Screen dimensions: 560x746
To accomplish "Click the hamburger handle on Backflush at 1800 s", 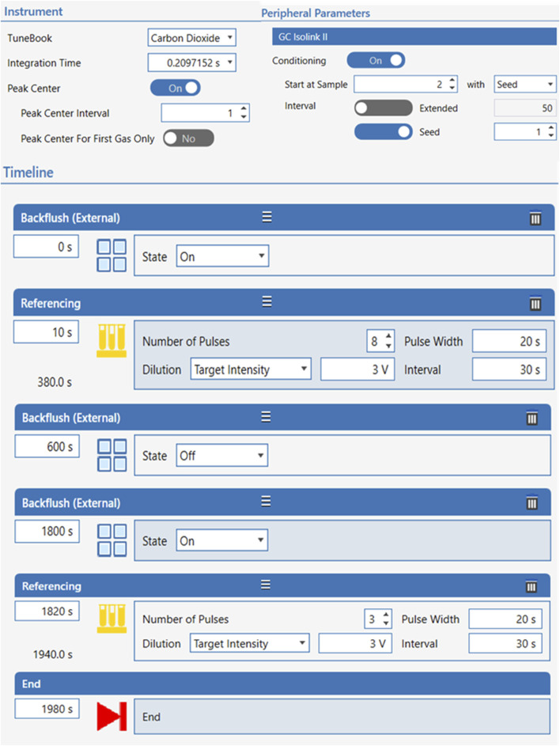I will (266, 502).
